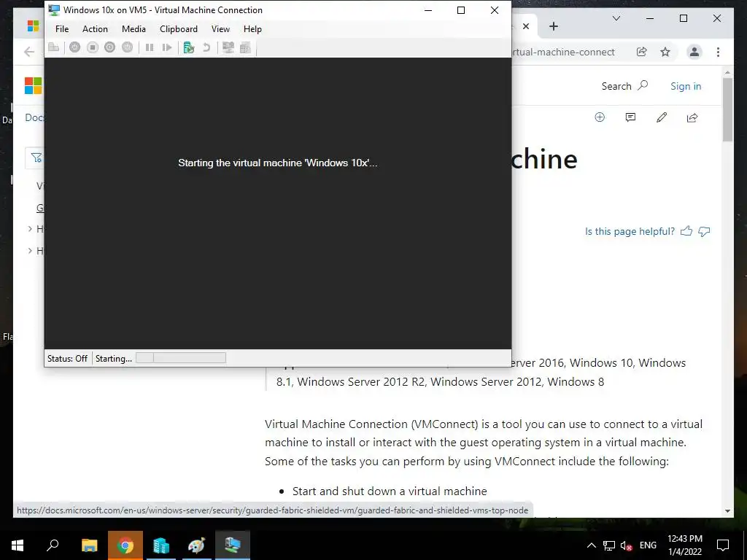Viewport: 747px width, 560px height.
Task: Click the Sign in link
Action: [x=686, y=86]
